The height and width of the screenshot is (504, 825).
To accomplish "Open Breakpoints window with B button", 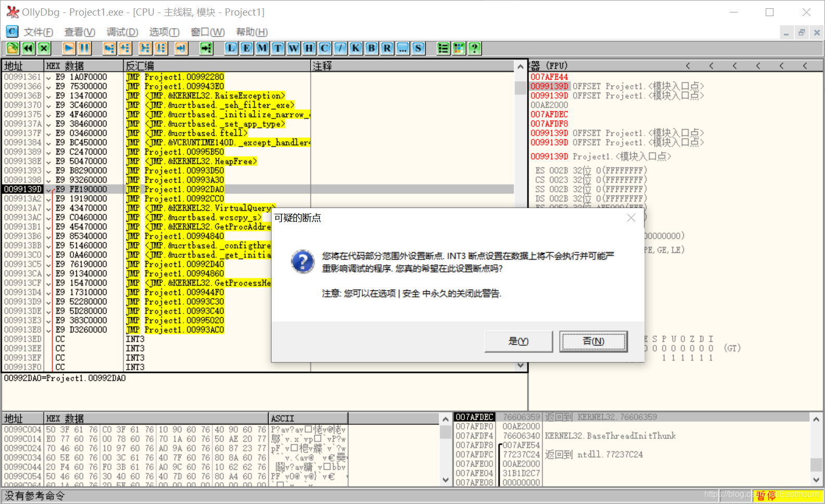I will (x=371, y=48).
